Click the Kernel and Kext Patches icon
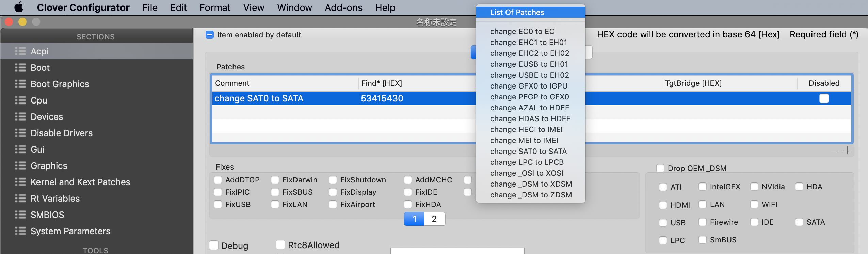Image resolution: width=868 pixels, height=254 pixels. click(20, 182)
